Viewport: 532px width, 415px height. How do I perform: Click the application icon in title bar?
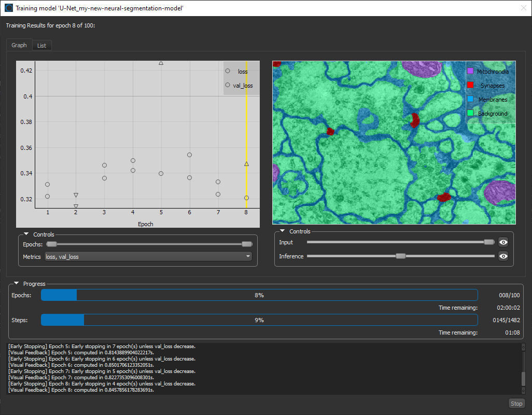(9, 8)
